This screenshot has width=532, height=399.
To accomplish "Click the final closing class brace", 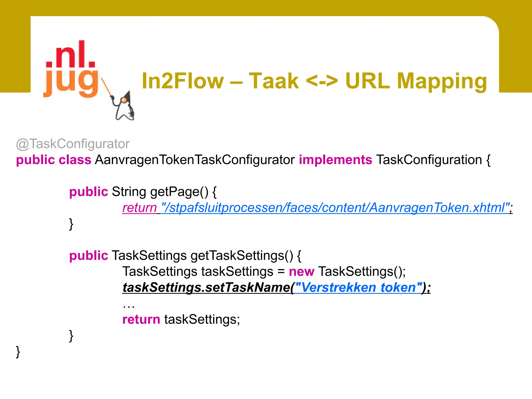I will 18,352.
